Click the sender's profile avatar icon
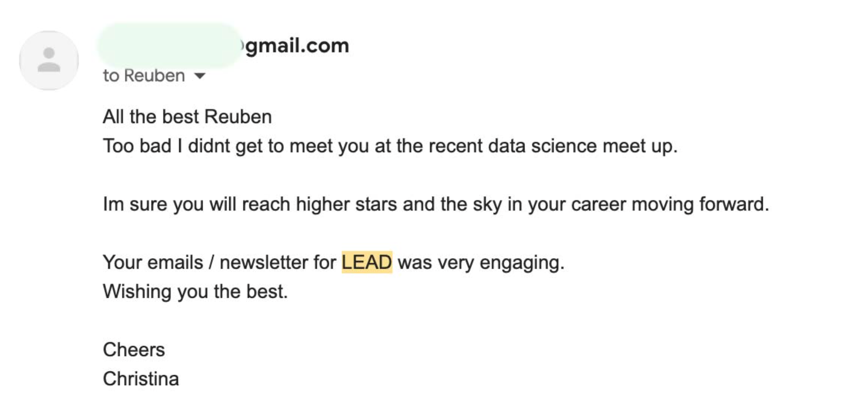 [49, 60]
